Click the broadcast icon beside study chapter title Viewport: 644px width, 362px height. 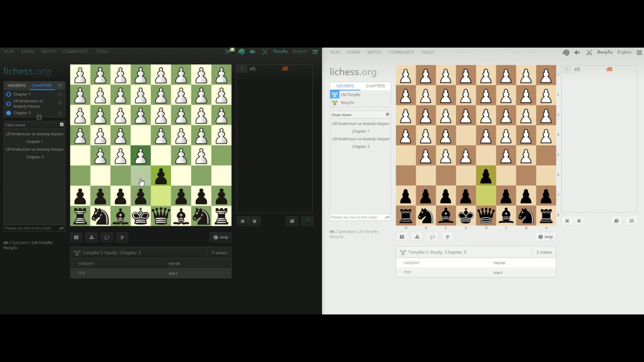[x=76, y=252]
